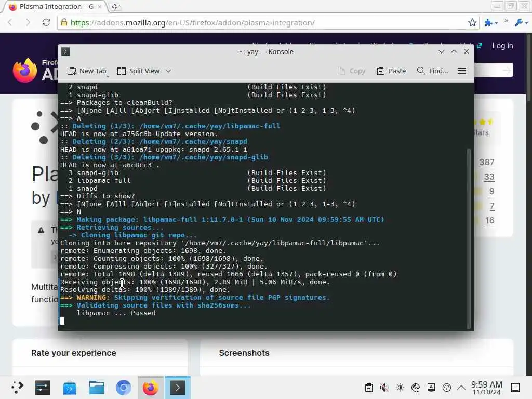Go forward in Firefox history
Image resolution: width=532 pixels, height=399 pixels.
pyautogui.click(x=28, y=23)
